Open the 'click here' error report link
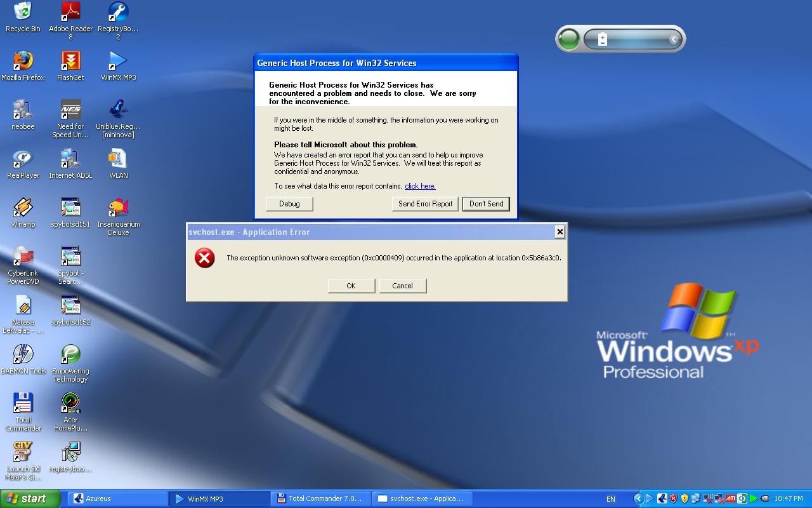The image size is (812, 508). click(420, 186)
